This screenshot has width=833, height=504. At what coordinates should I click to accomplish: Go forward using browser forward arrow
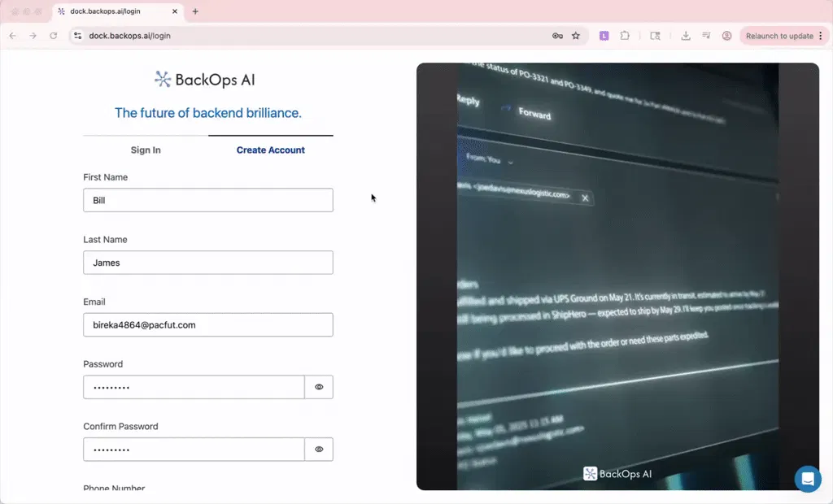click(x=33, y=36)
